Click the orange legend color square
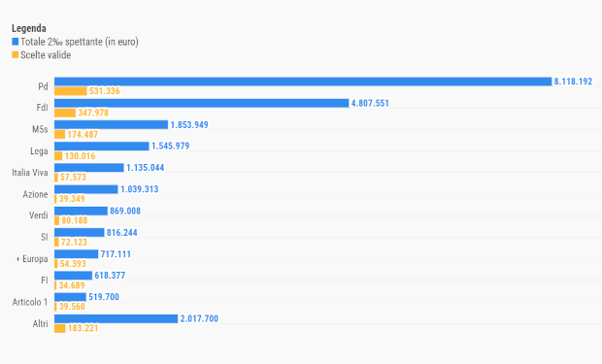Image resolution: width=602 pixels, height=364 pixels. coord(15,55)
